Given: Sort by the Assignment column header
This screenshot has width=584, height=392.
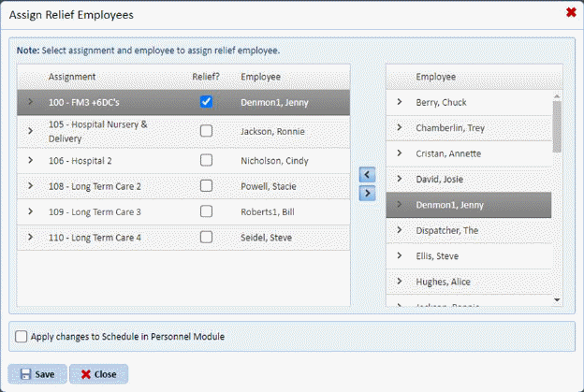Looking at the screenshot, I should (x=72, y=77).
